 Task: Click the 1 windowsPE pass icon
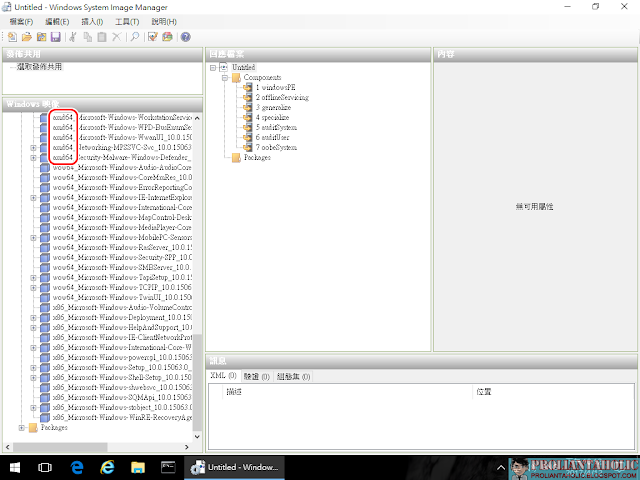point(247,87)
